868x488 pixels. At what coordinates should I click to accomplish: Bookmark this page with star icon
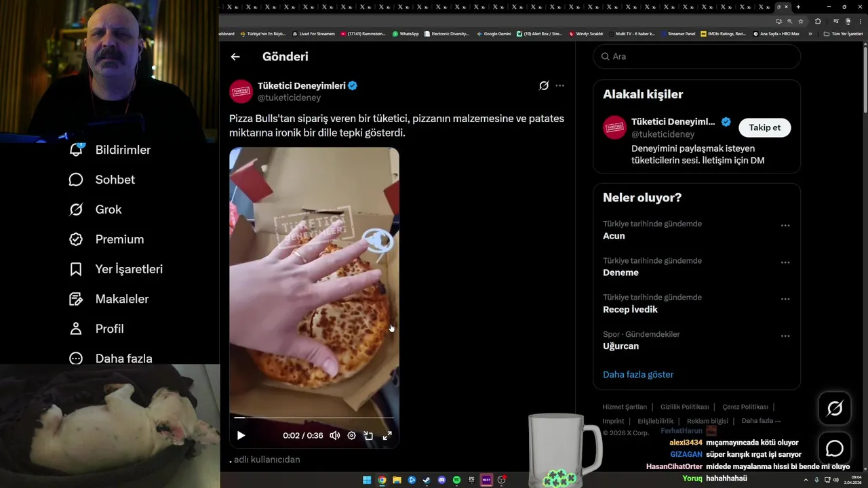801,21
